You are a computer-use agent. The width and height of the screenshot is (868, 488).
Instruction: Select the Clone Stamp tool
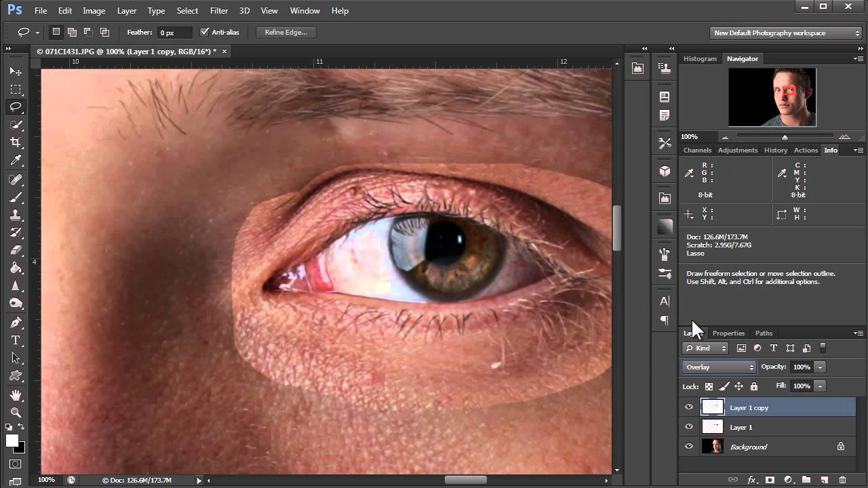pos(16,215)
